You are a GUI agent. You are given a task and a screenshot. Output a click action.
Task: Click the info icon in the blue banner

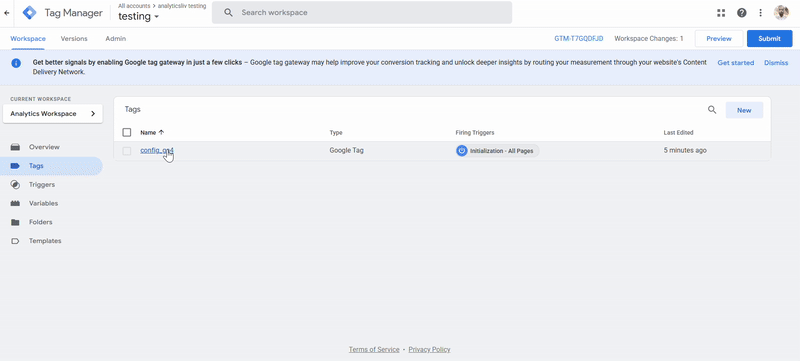[16, 63]
